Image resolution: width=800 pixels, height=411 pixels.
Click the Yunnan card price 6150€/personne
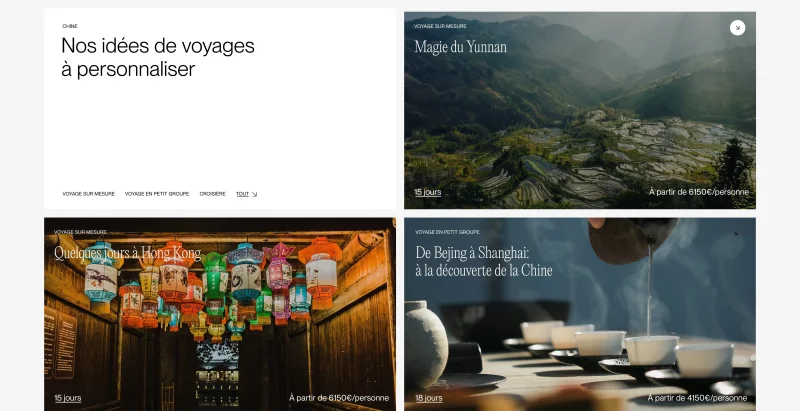coord(698,192)
